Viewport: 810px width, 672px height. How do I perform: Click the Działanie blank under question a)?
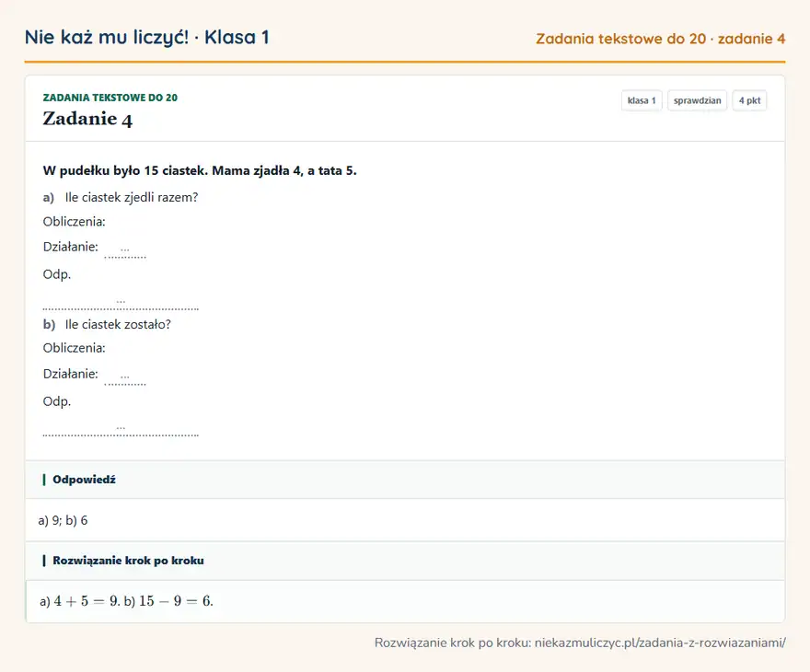[x=125, y=250]
